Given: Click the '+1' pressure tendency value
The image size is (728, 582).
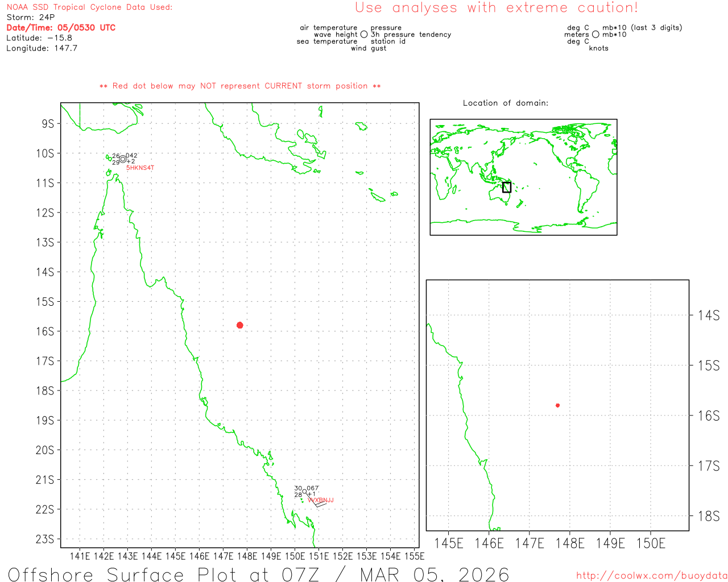Looking at the screenshot, I should tap(312, 494).
